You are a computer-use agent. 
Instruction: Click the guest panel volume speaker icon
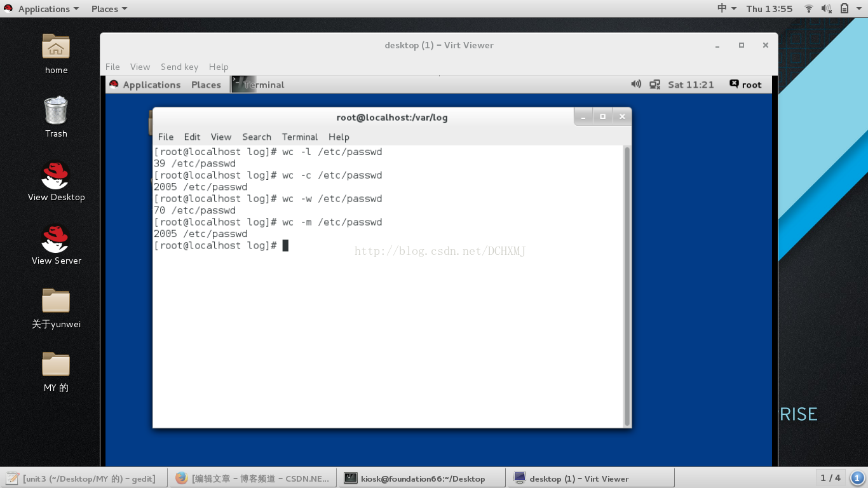point(636,85)
